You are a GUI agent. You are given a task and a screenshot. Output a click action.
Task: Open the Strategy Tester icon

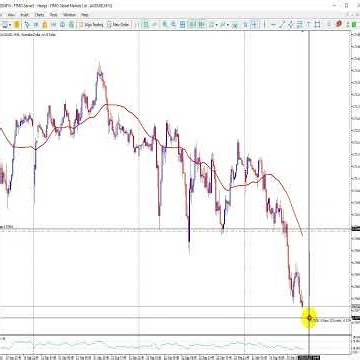click(62, 25)
